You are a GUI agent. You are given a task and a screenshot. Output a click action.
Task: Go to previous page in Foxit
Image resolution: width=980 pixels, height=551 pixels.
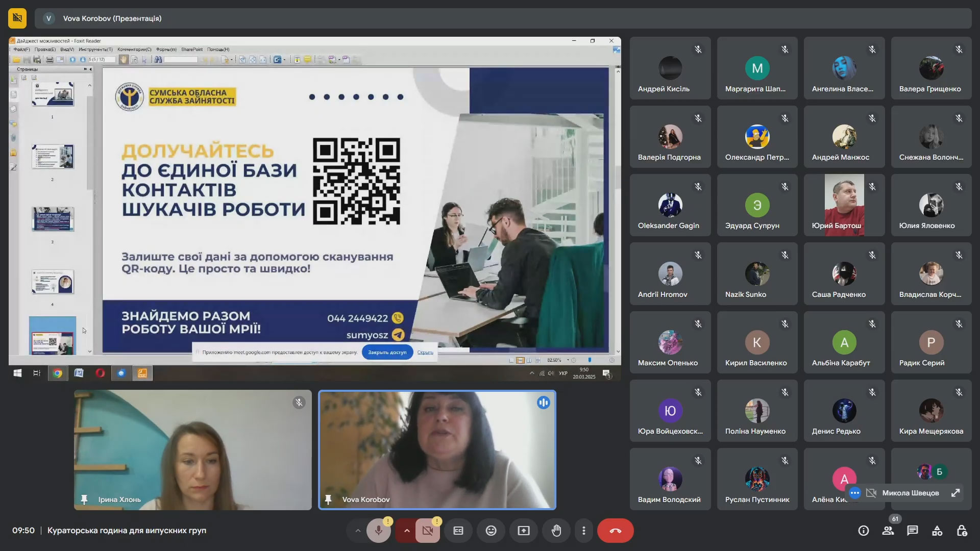pos(72,60)
